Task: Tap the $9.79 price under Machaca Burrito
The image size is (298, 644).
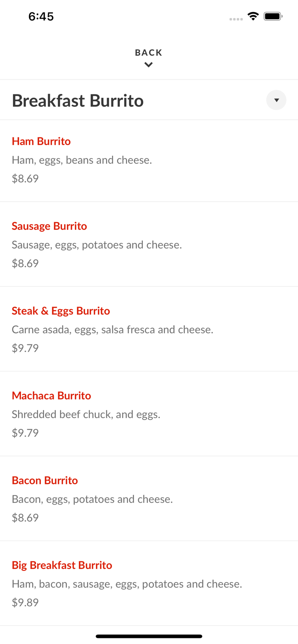Action: (x=25, y=433)
